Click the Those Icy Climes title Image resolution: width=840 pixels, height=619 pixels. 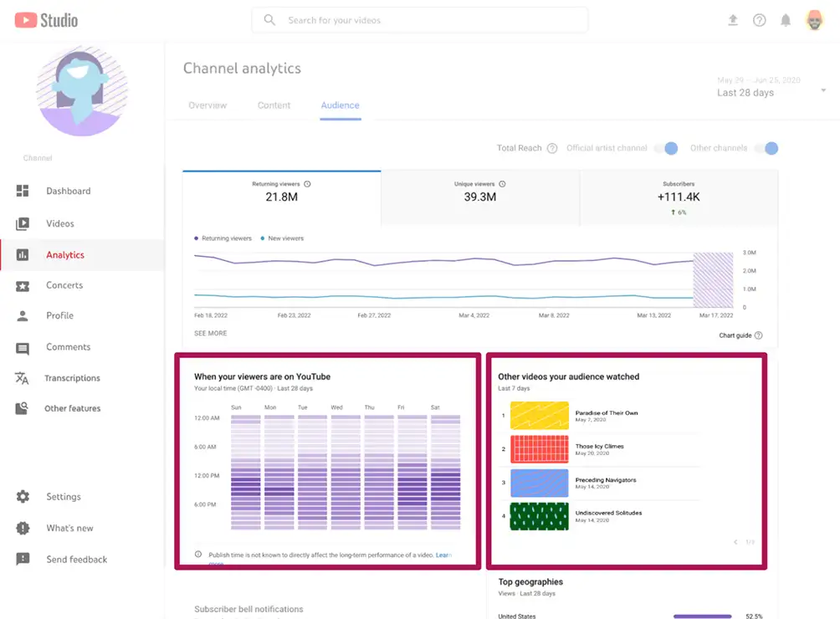600,446
